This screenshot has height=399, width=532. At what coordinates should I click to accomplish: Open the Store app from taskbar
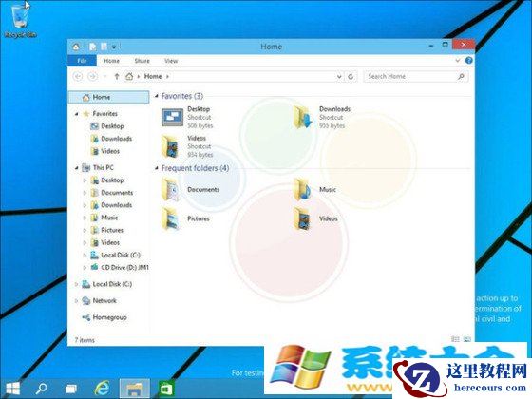[166, 389]
